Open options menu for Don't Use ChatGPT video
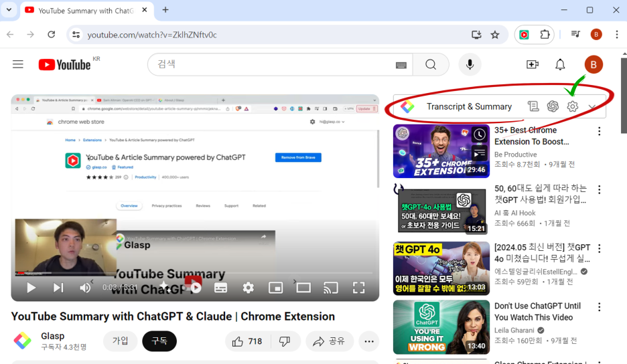 (x=599, y=307)
